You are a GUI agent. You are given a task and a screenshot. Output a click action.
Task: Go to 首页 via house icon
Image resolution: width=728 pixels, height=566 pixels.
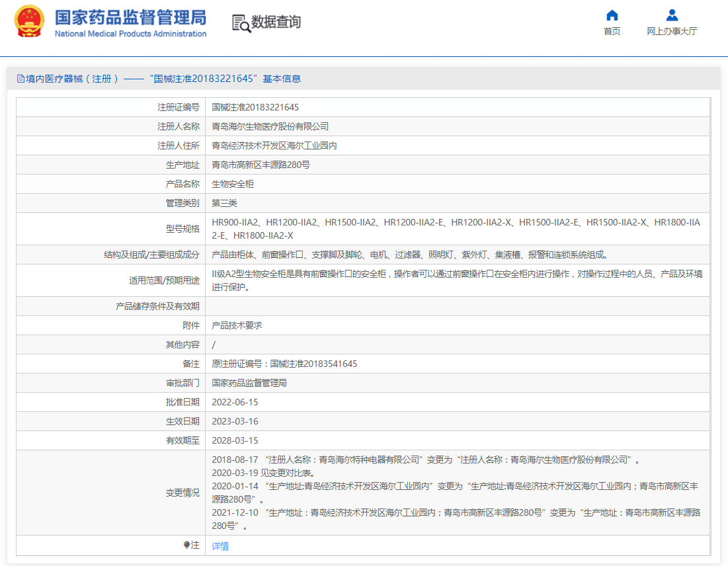[x=612, y=15]
